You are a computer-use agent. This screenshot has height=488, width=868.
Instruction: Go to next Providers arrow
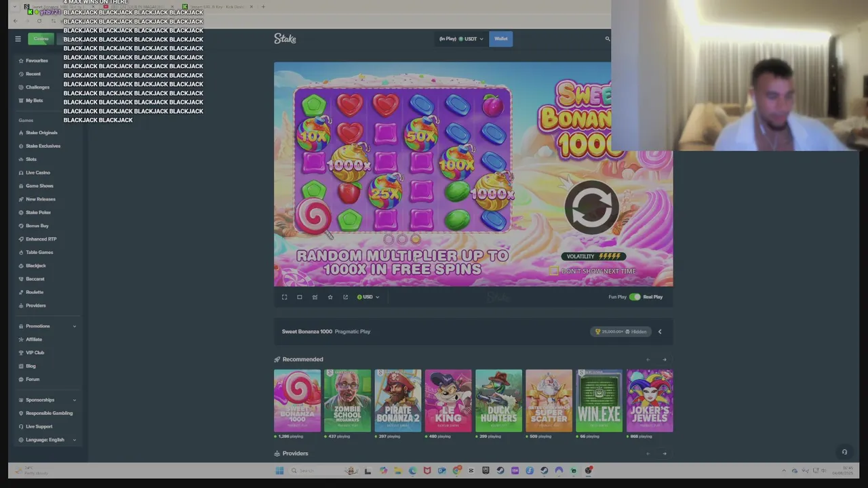[x=665, y=453]
